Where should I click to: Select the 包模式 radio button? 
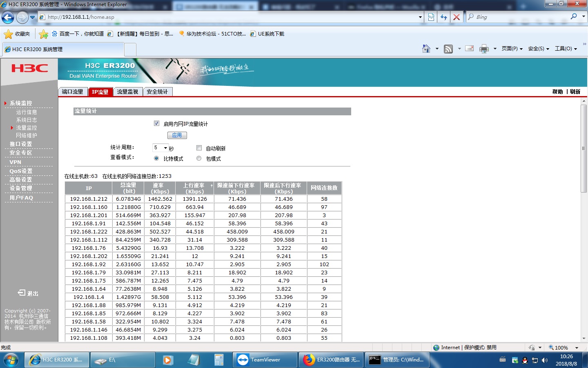coord(199,158)
